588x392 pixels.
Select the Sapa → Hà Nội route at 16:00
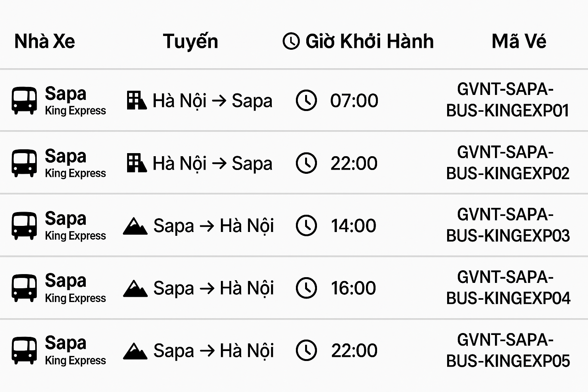click(213, 288)
